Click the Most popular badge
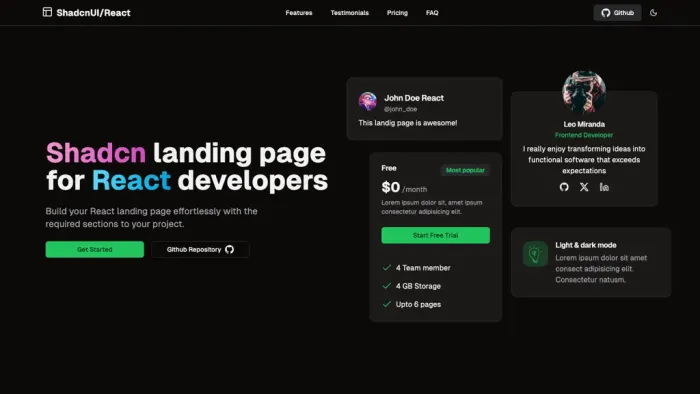 point(465,170)
